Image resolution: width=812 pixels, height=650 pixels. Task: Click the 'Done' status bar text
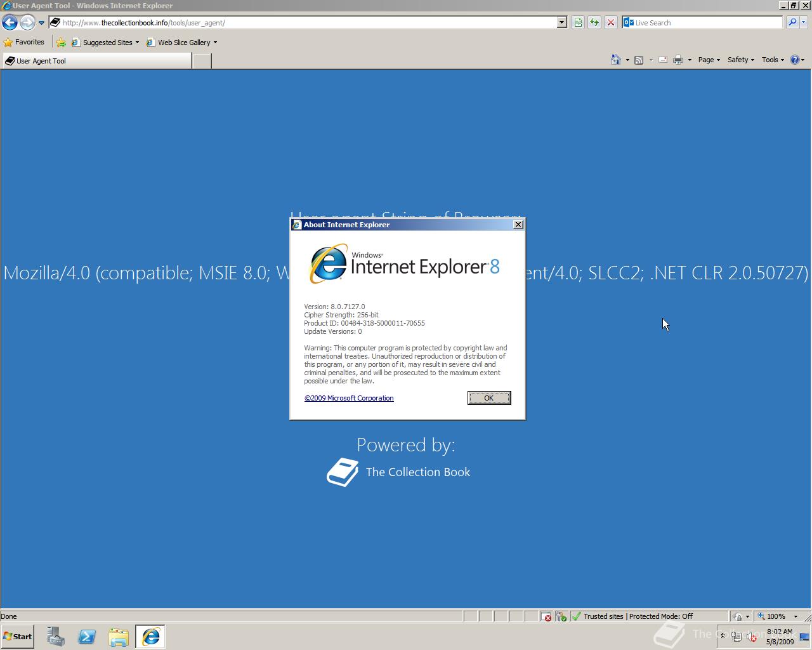coord(9,616)
